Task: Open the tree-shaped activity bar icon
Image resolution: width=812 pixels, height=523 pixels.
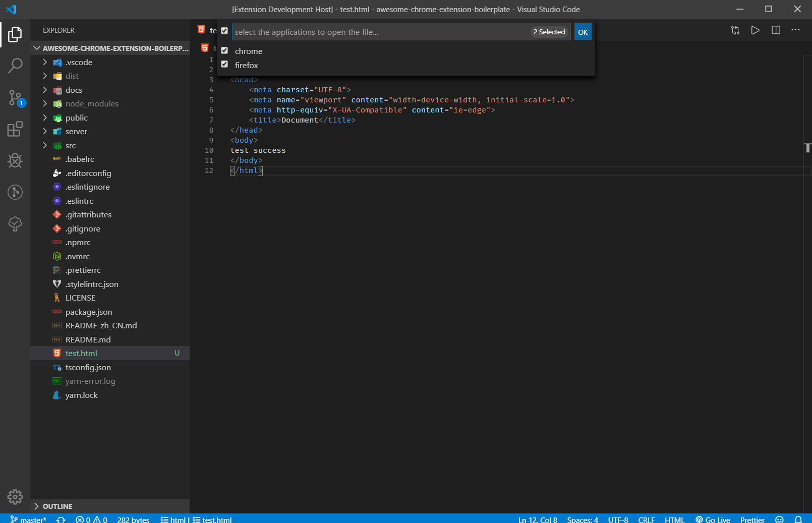Action: click(15, 223)
